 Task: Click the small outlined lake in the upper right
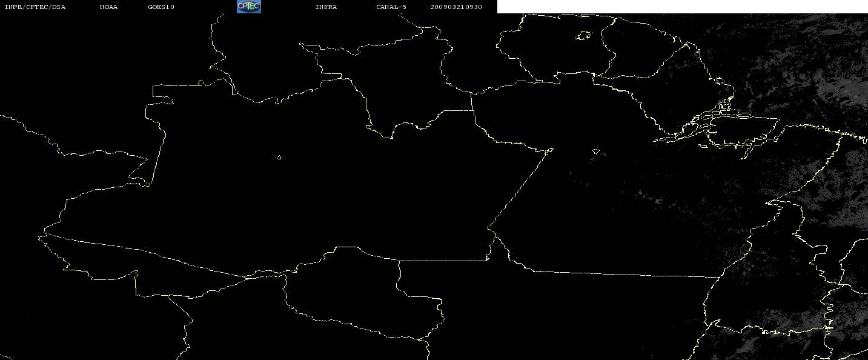[x=583, y=36]
